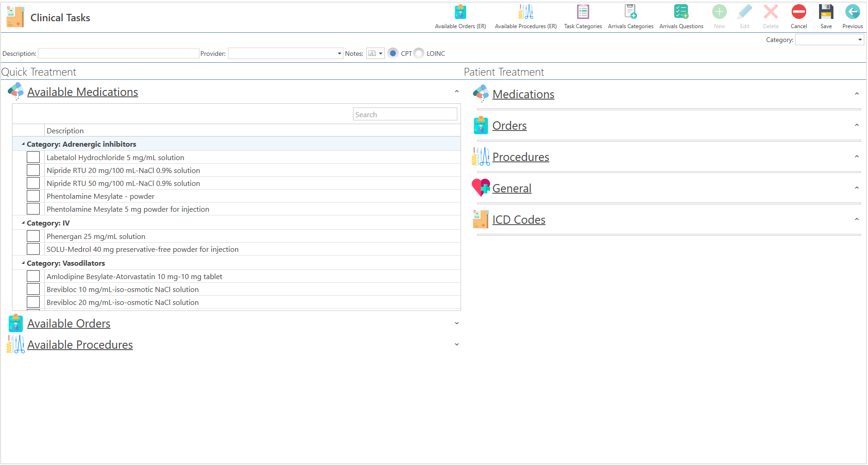Click the Delete X icon
868x465 pixels.
pyautogui.click(x=771, y=12)
